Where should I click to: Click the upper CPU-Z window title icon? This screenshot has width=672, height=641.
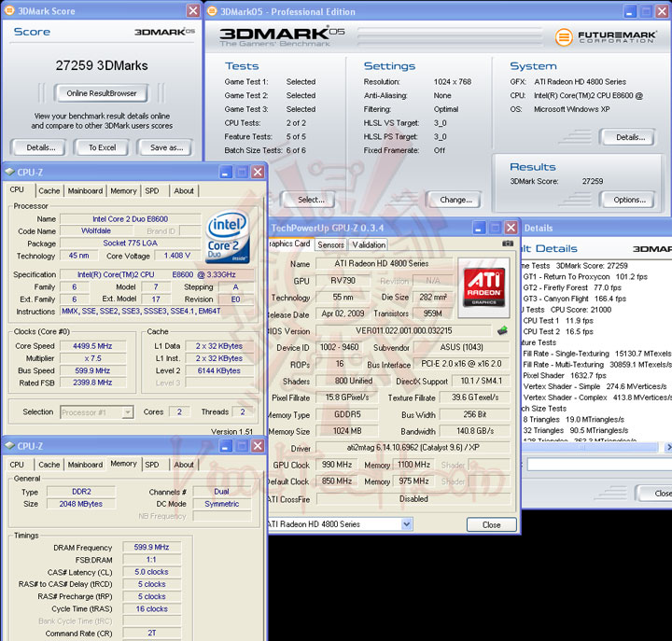coord(10,173)
